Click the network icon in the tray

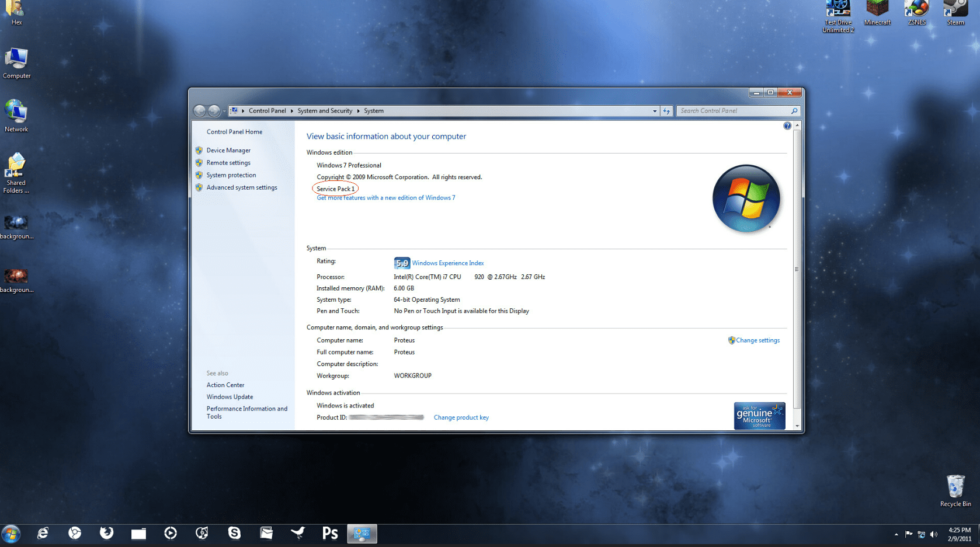pos(921,534)
